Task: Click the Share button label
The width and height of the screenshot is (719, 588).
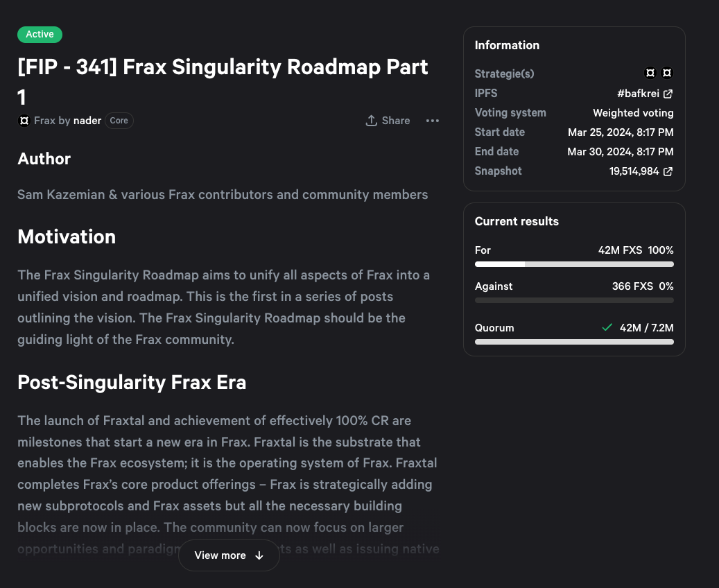Action: click(396, 121)
